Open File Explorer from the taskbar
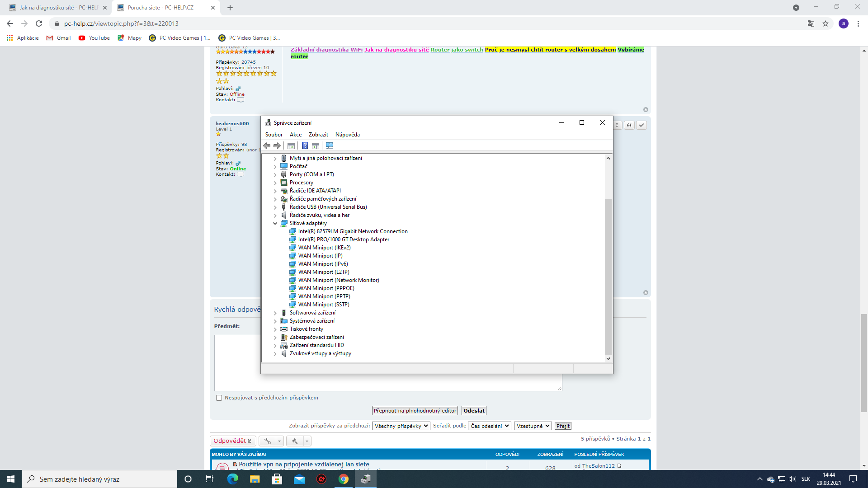The width and height of the screenshot is (868, 488). [x=255, y=479]
